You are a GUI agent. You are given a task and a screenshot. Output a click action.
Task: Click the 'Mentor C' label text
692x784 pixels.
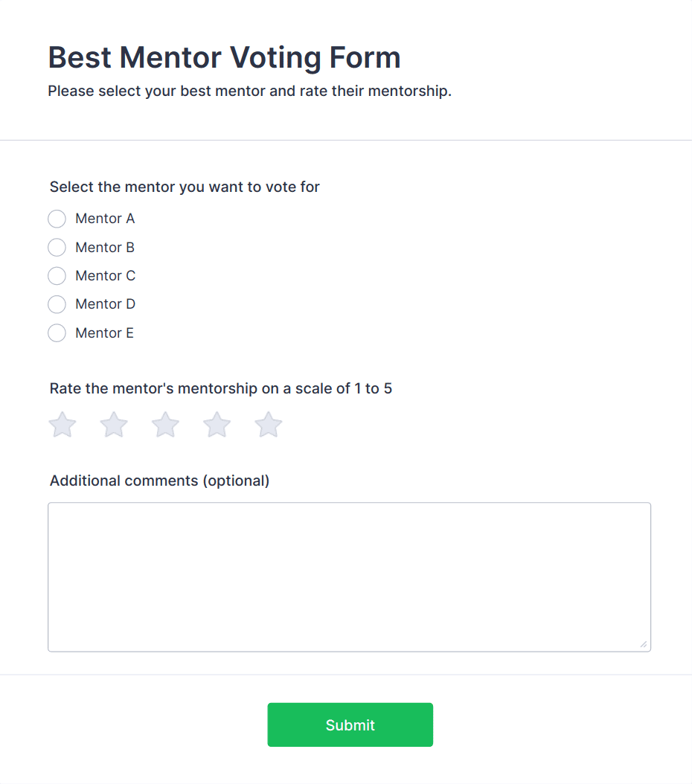click(105, 276)
